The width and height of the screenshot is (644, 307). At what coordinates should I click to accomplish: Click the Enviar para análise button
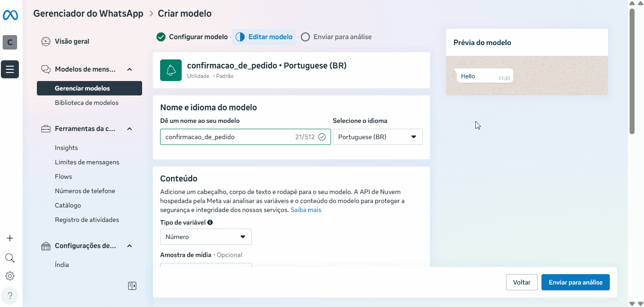coord(575,282)
